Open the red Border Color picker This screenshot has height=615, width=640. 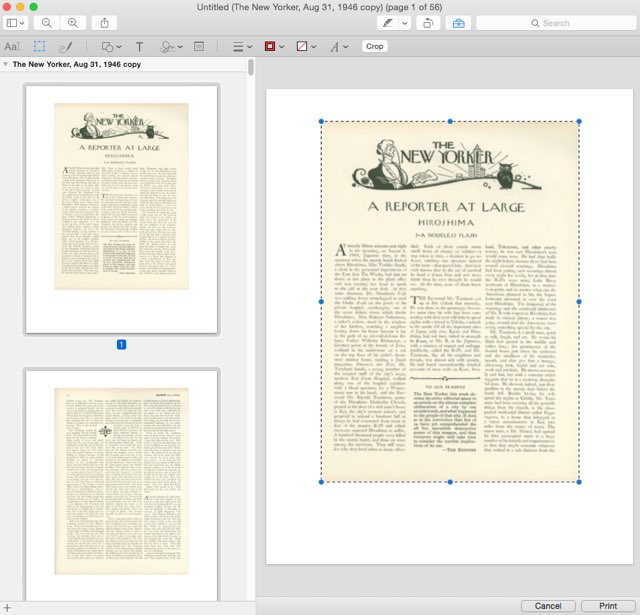(274, 47)
